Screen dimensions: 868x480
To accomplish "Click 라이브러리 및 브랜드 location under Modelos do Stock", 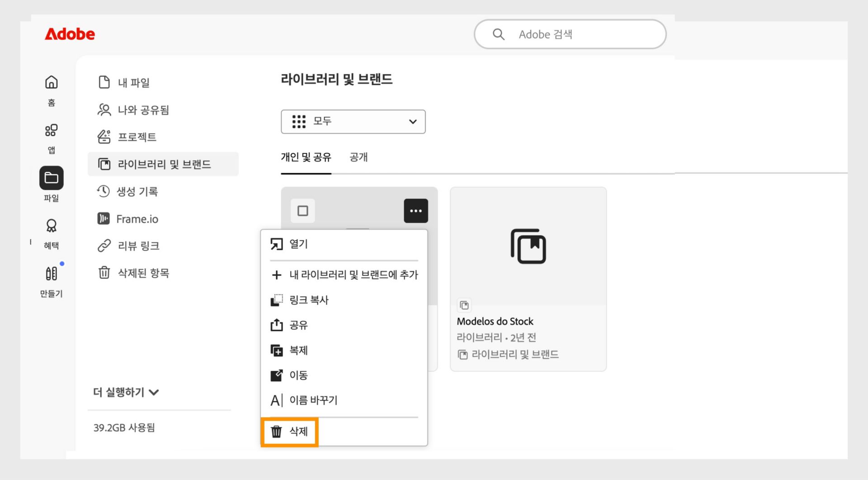I will pos(508,355).
